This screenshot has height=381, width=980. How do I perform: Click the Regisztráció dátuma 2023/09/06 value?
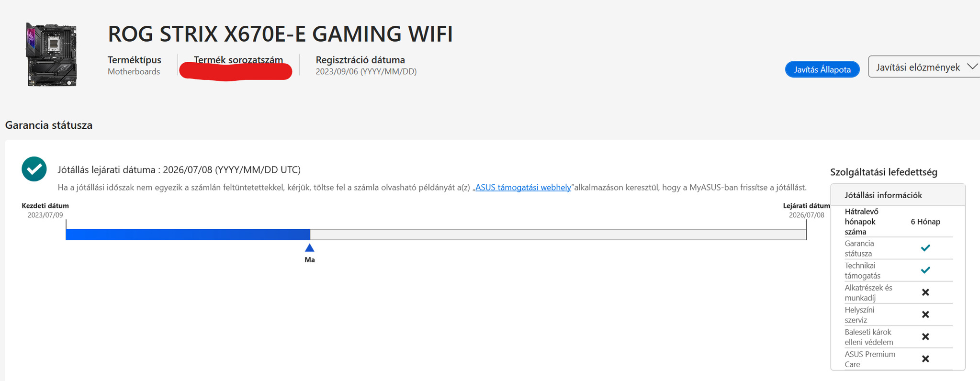point(366,71)
